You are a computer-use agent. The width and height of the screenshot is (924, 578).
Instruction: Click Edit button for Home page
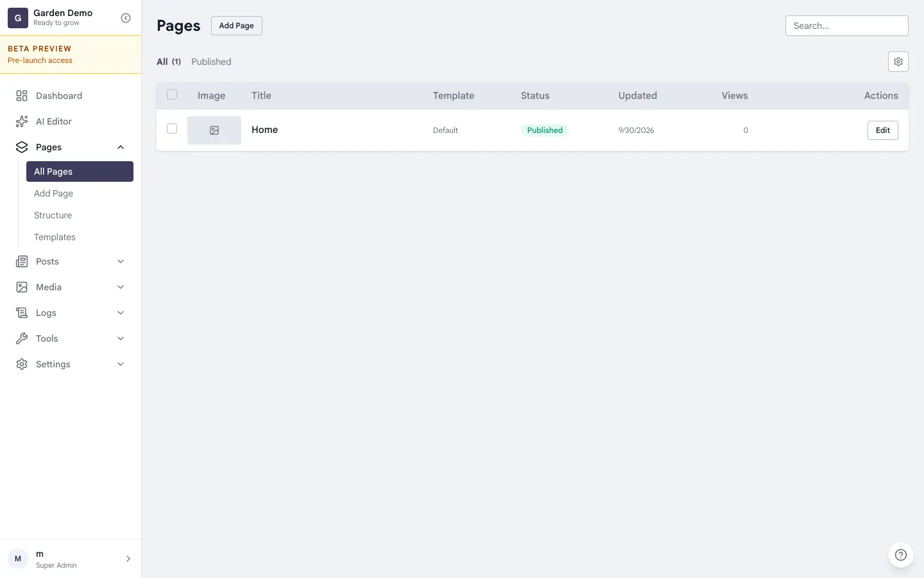click(883, 130)
